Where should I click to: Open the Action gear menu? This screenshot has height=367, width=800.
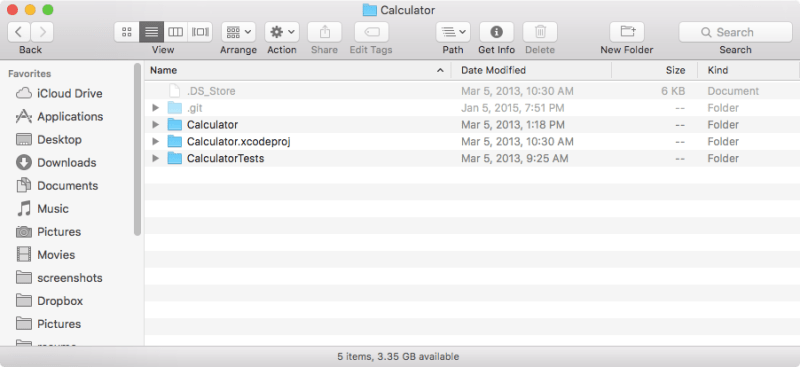pos(282,32)
